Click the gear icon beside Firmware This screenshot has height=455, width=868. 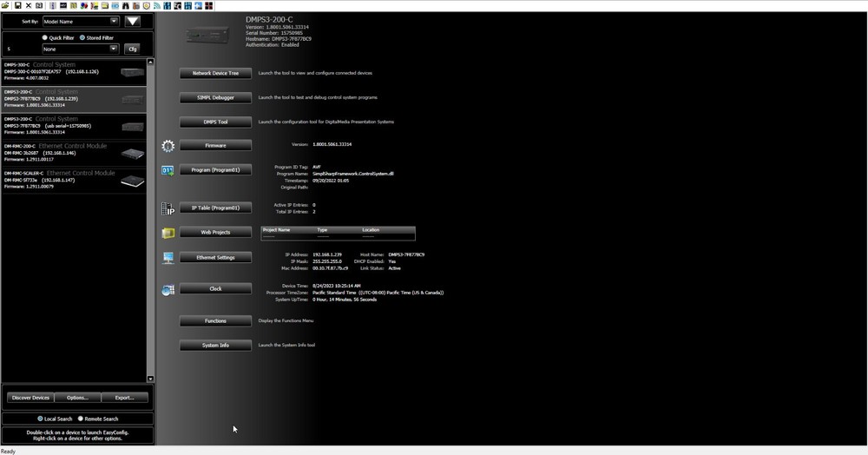(x=168, y=146)
